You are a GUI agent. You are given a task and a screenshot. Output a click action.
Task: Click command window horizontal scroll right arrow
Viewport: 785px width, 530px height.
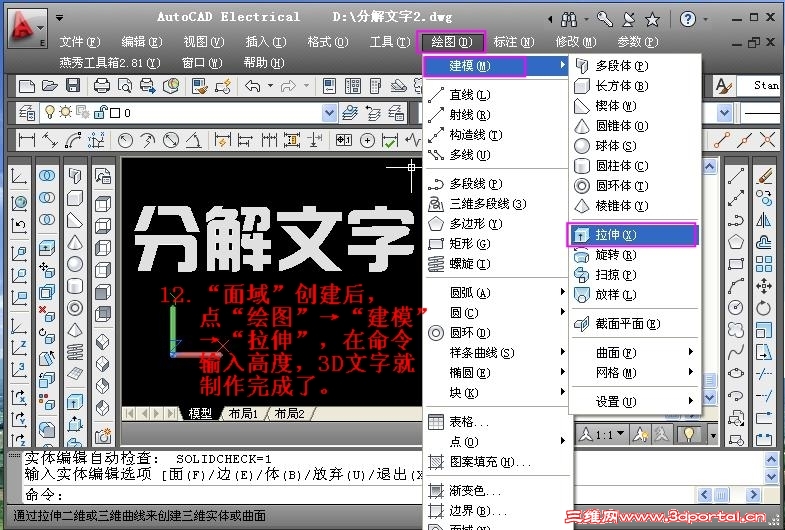[x=752, y=495]
